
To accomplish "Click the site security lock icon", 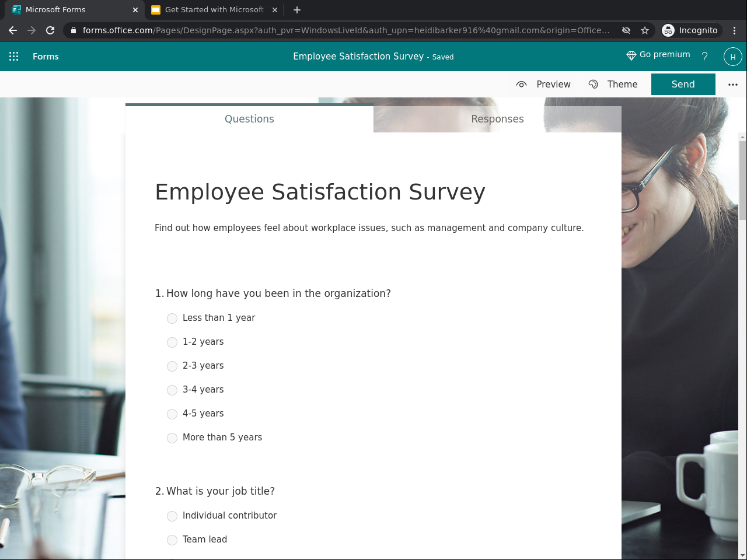I will click(73, 30).
